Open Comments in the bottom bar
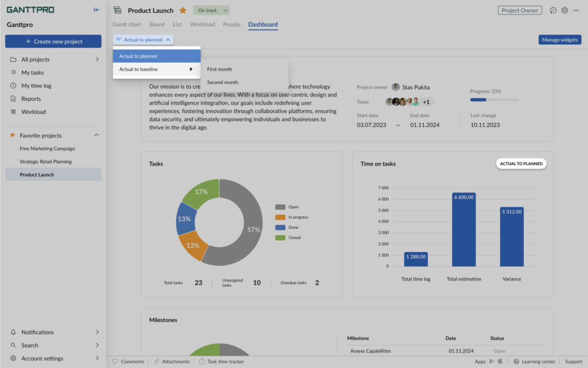The width and height of the screenshot is (588, 368). click(x=129, y=362)
